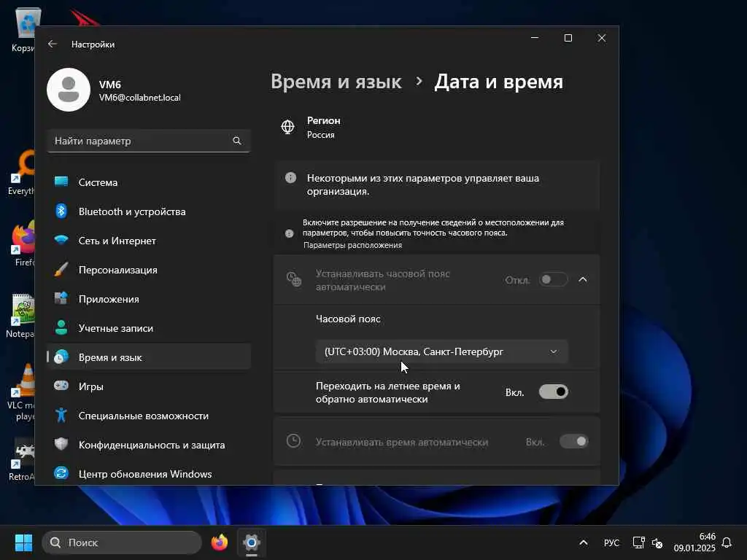This screenshot has height=560, width=747.
Task: Click the VM6 user avatar
Action: [69, 90]
